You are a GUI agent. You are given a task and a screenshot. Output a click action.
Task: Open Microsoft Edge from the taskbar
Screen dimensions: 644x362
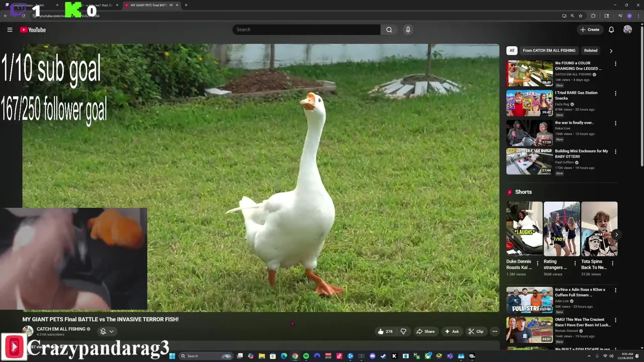click(x=284, y=356)
